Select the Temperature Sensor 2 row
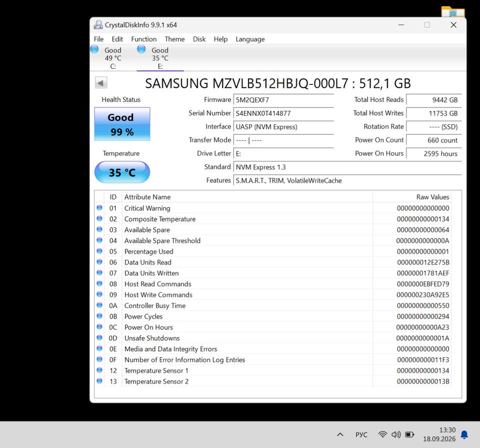480x448 pixels. pyautogui.click(x=273, y=382)
